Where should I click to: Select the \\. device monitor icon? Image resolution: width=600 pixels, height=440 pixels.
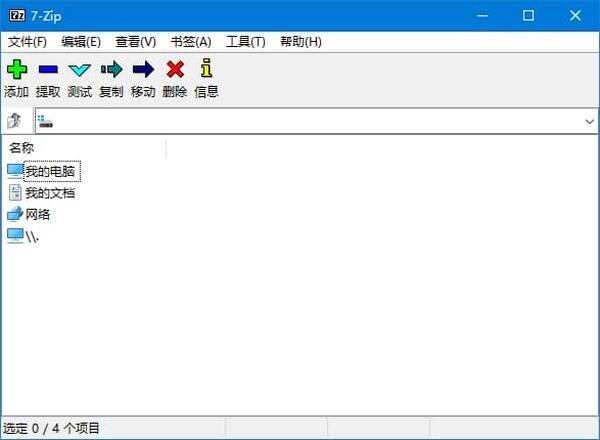pos(15,236)
